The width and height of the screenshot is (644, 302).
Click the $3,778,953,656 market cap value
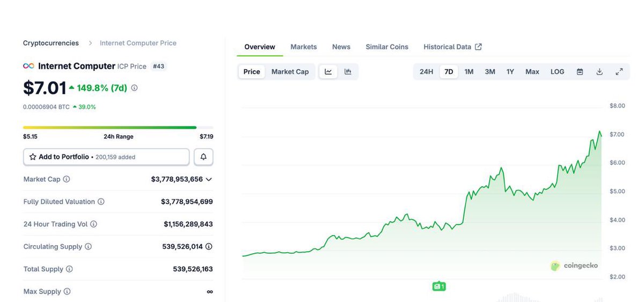177,179
